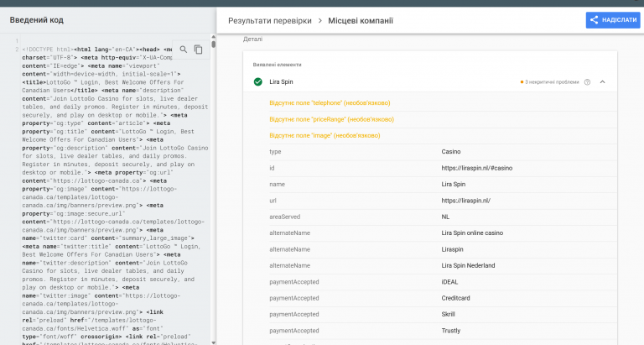Click the '3 некритичні проблеми' warning label
Viewport: 644px width, 345px height.
point(549,82)
